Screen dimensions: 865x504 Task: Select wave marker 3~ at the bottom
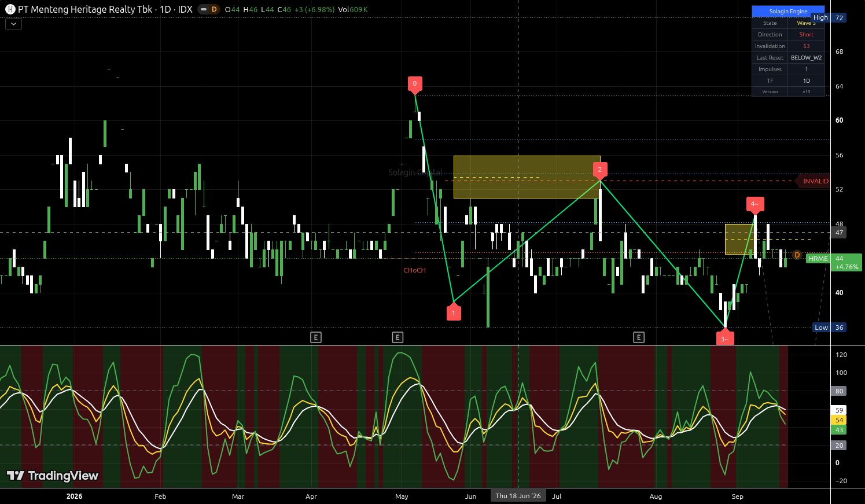[x=724, y=338]
